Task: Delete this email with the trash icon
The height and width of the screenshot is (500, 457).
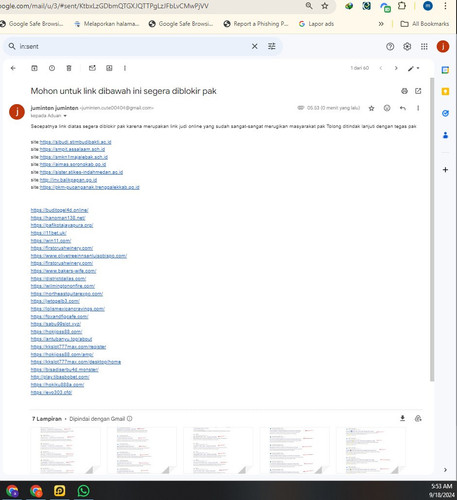Action: [69, 68]
